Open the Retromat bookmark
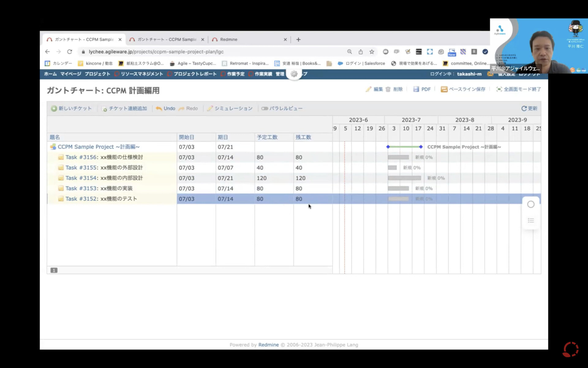Viewport: 588px width, 368px height. tap(245, 63)
